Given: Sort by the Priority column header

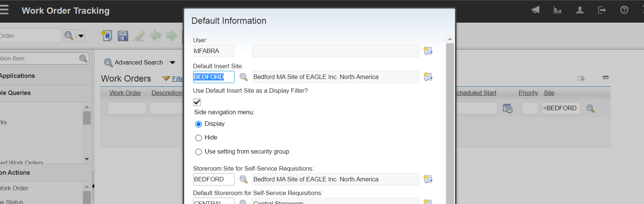Looking at the screenshot, I should click(528, 93).
